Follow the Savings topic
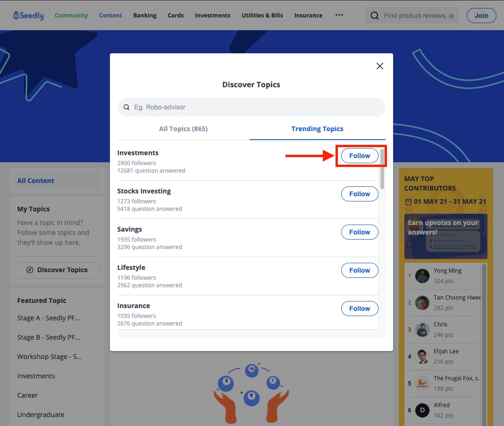The image size is (504, 426). (359, 232)
